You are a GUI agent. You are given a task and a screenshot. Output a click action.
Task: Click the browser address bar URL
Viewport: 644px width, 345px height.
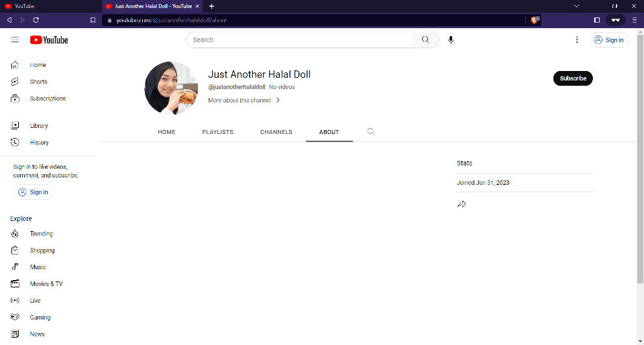point(171,20)
